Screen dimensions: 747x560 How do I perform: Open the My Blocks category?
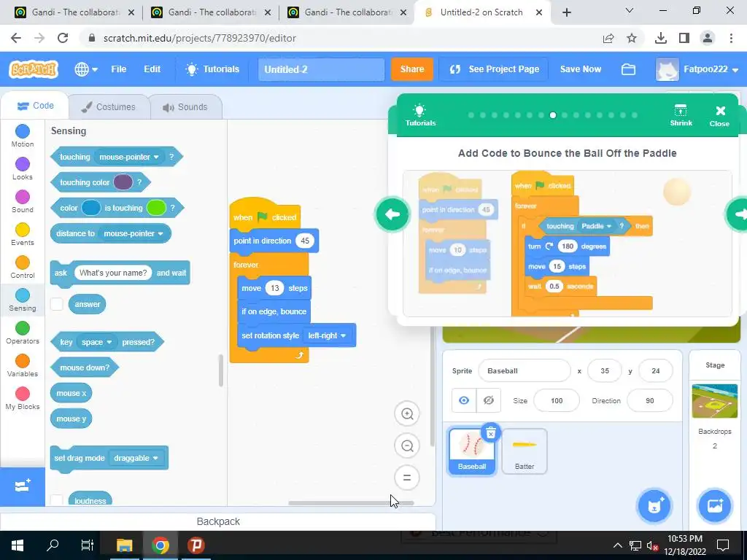click(x=23, y=399)
